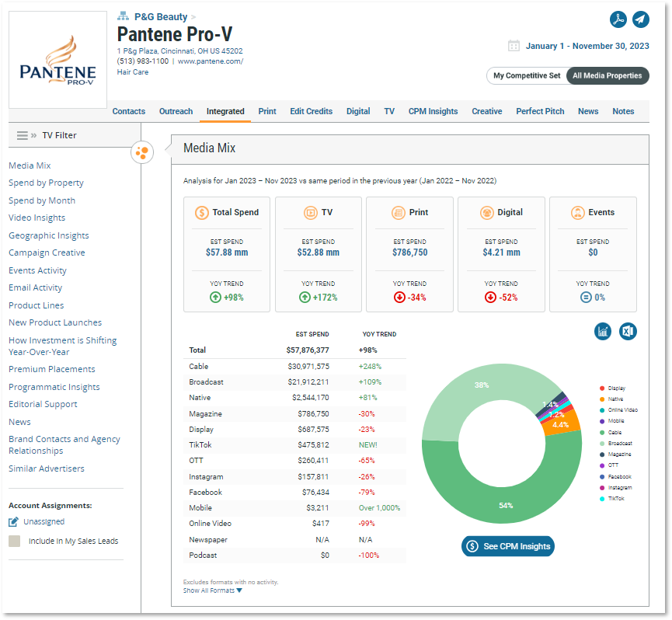Open the calendar date picker icon

point(514,45)
